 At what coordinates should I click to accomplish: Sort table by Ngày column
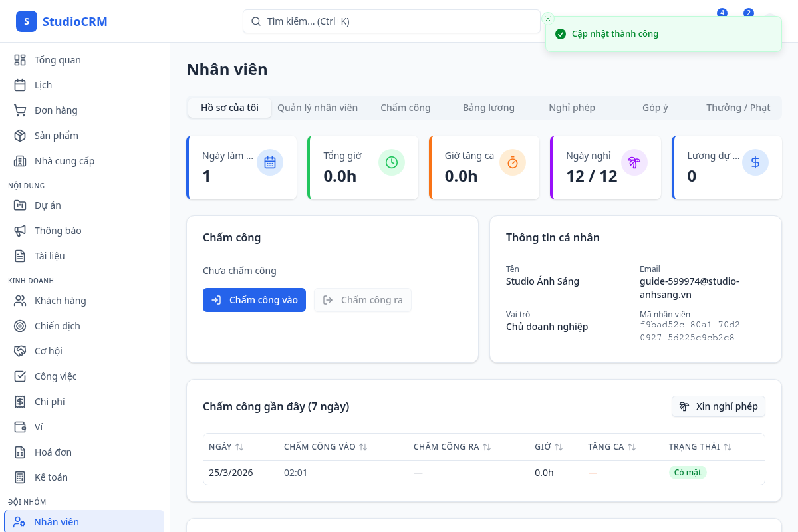point(239,447)
